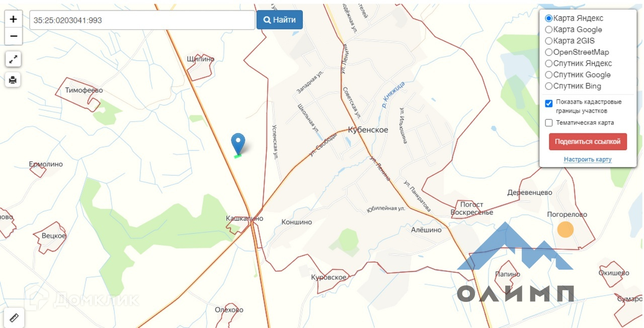The width and height of the screenshot is (644, 328).
Task: Click Поделиться ссылкой button
Action: tap(588, 142)
